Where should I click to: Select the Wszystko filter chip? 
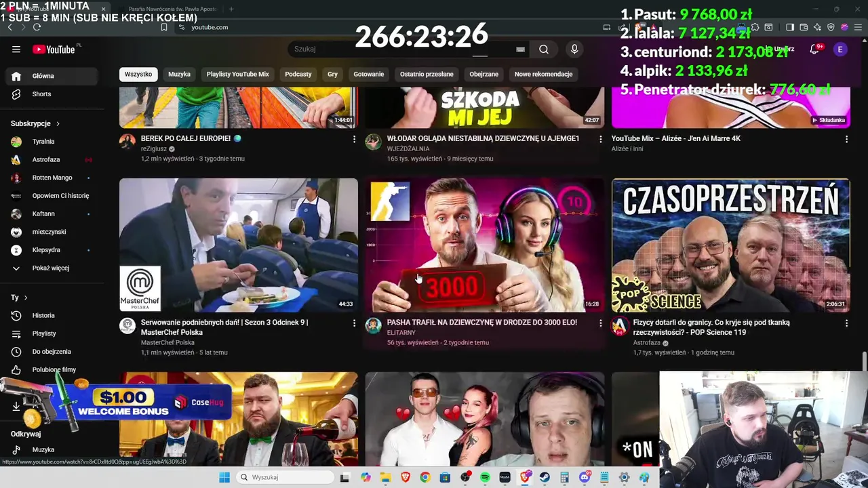138,74
